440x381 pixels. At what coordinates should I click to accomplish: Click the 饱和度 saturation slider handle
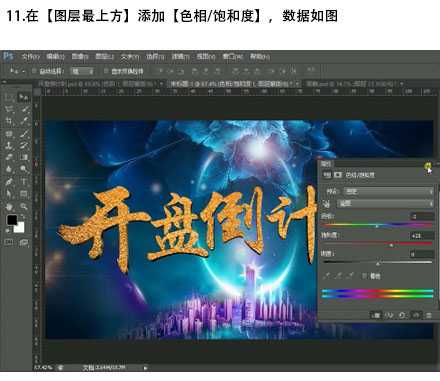pos(391,245)
